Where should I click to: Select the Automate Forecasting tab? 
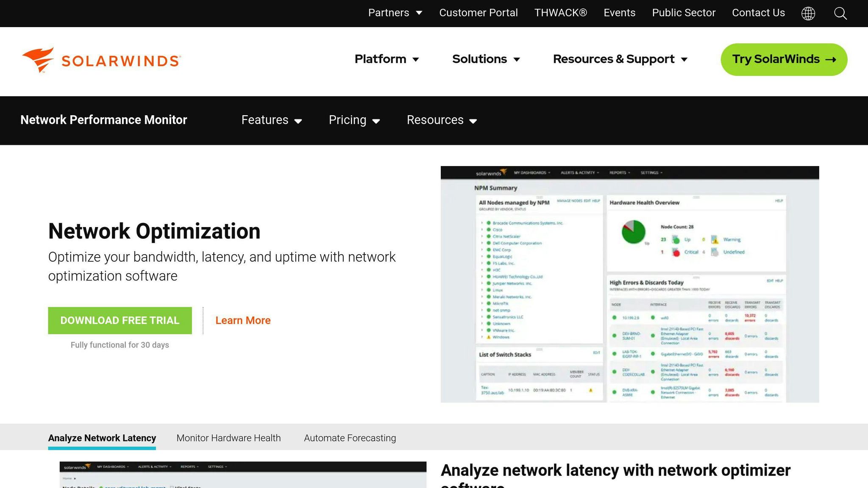click(x=349, y=438)
